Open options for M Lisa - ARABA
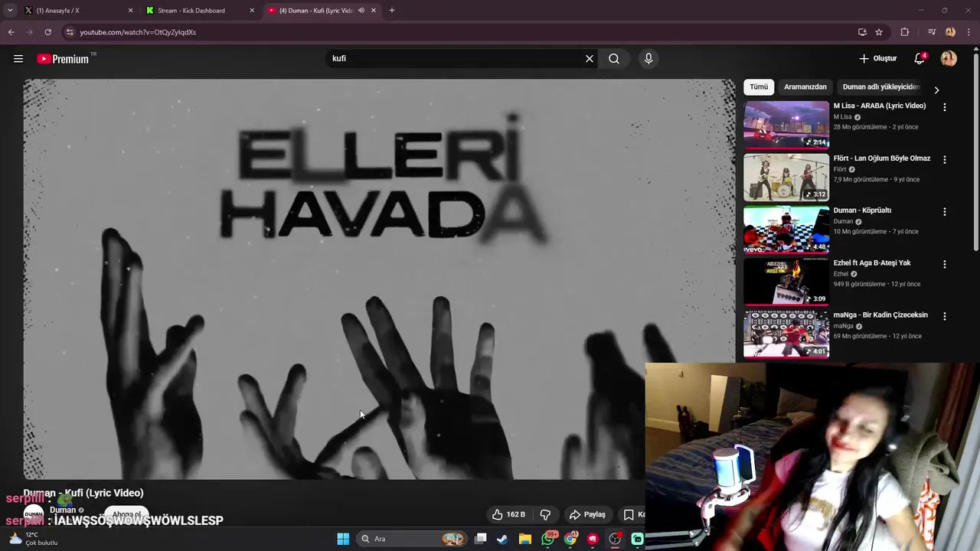 (x=945, y=108)
